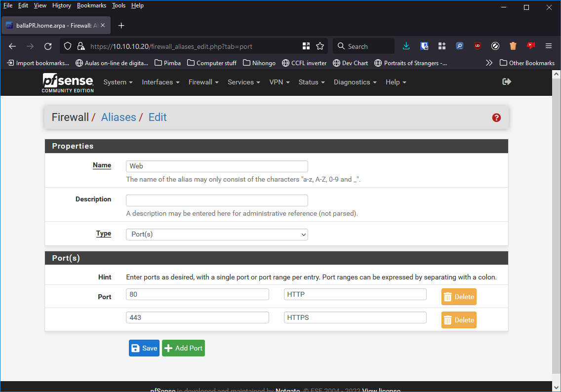Open the Firefox hamburger application menu

548,46
